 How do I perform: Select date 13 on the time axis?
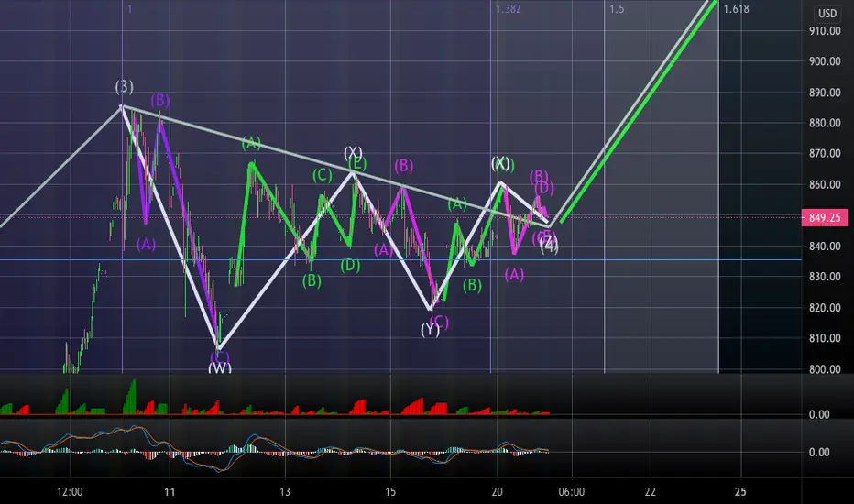[x=285, y=492]
